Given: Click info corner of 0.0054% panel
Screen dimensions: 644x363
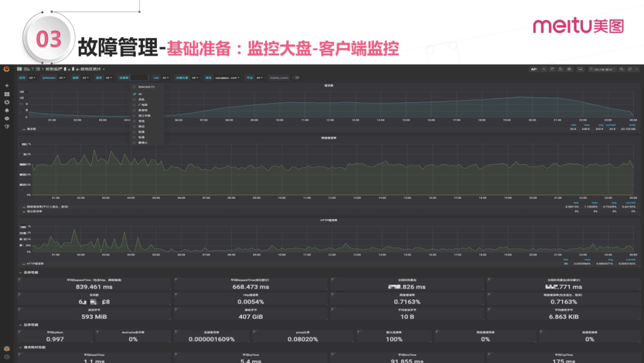Looking at the screenshot, I should click(176, 294).
